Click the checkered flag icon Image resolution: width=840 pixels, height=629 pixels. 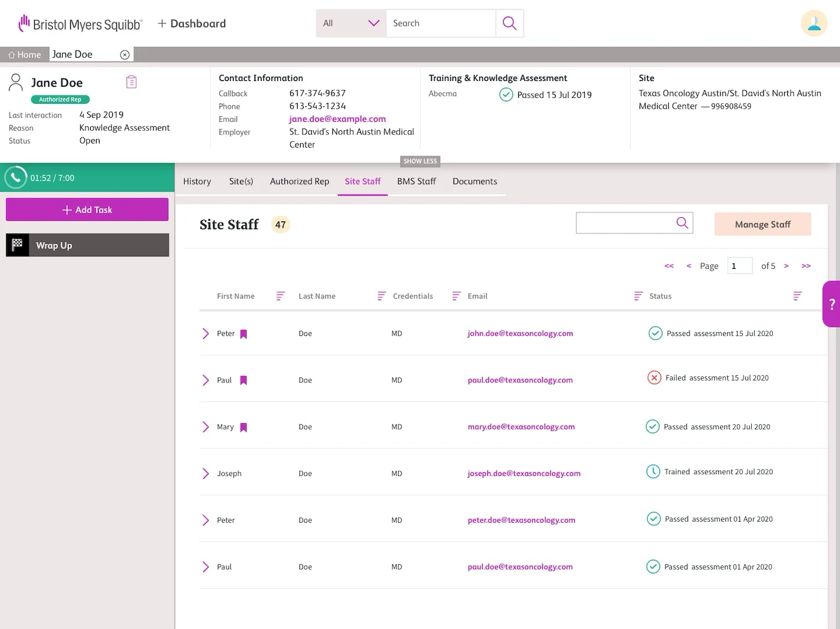(x=17, y=245)
